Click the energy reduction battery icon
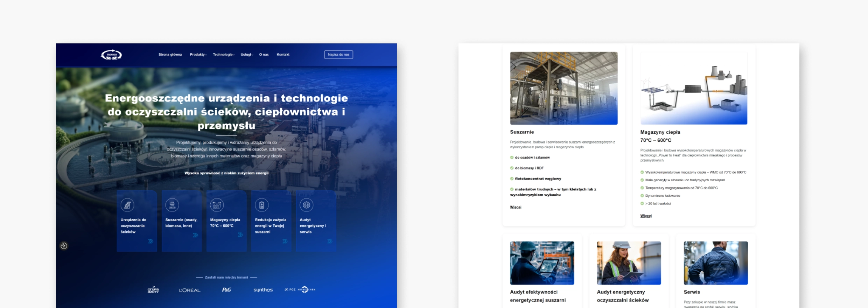The image size is (868, 308). [x=262, y=205]
